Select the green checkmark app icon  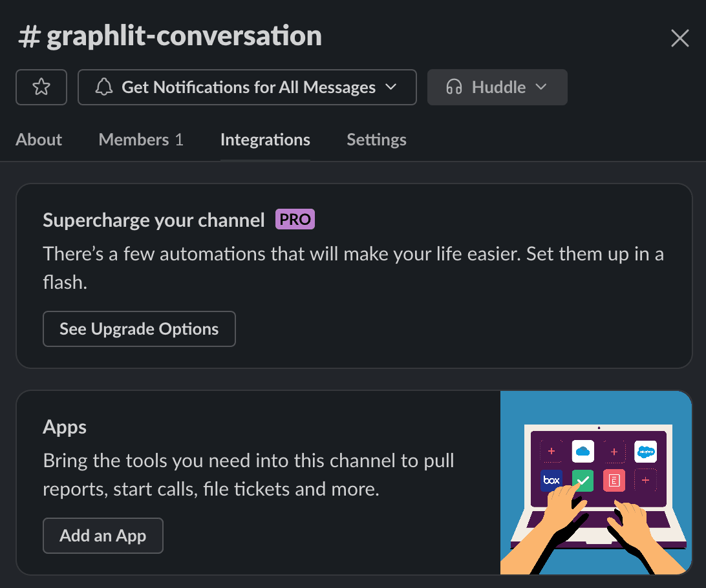coord(583,481)
